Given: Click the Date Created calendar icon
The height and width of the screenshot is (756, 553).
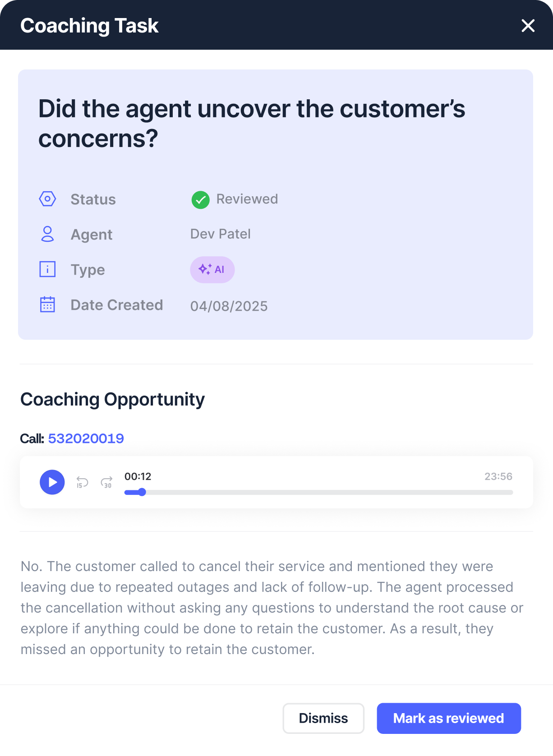Looking at the screenshot, I should [x=47, y=304].
